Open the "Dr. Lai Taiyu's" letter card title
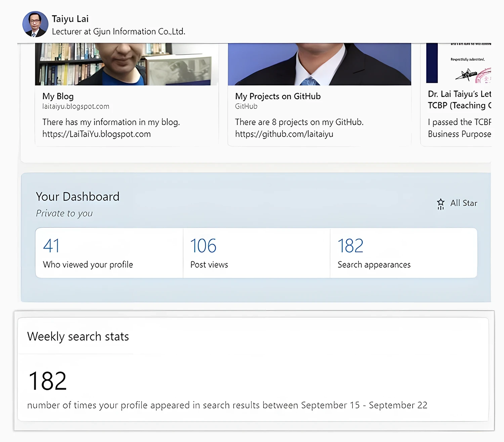 click(x=459, y=94)
